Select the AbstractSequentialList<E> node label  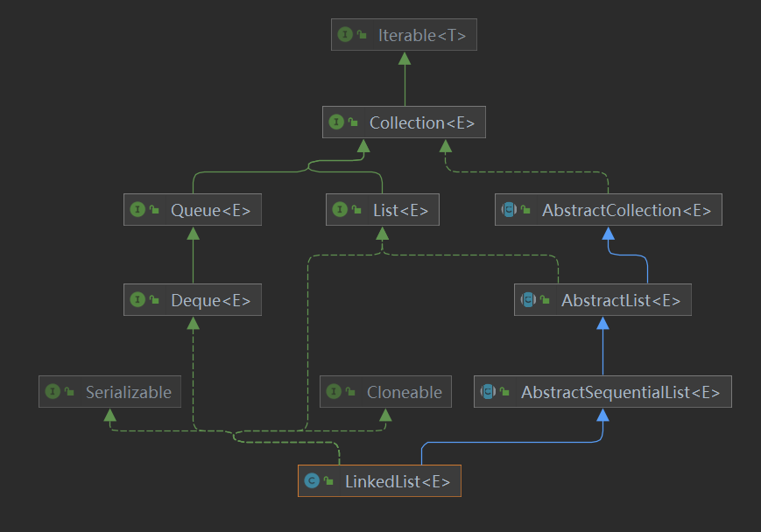[620, 392]
